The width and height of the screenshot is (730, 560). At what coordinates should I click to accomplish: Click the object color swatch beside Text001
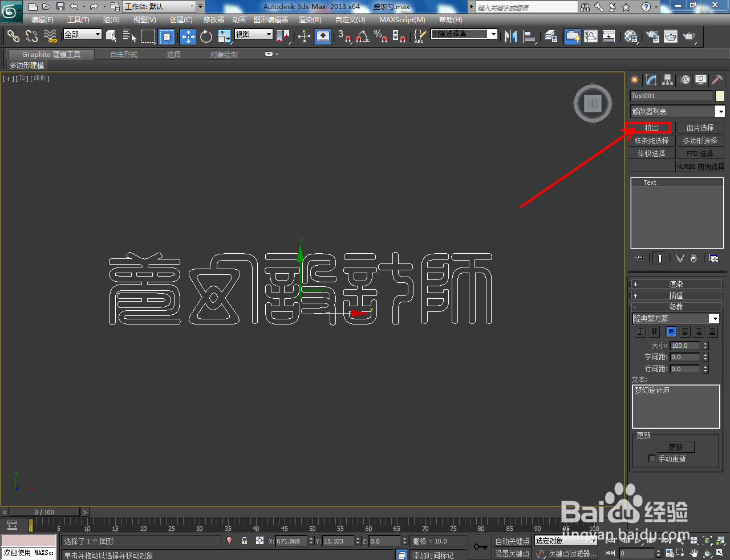coord(720,96)
